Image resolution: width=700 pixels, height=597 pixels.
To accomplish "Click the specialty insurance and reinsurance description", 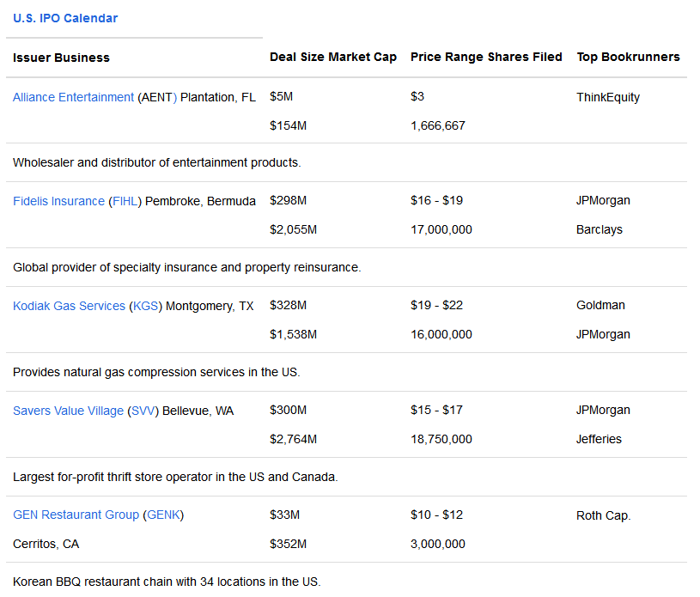I will 187,267.
